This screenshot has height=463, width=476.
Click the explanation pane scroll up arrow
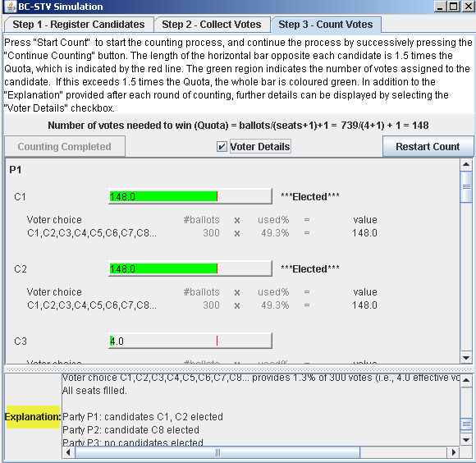tap(466, 380)
